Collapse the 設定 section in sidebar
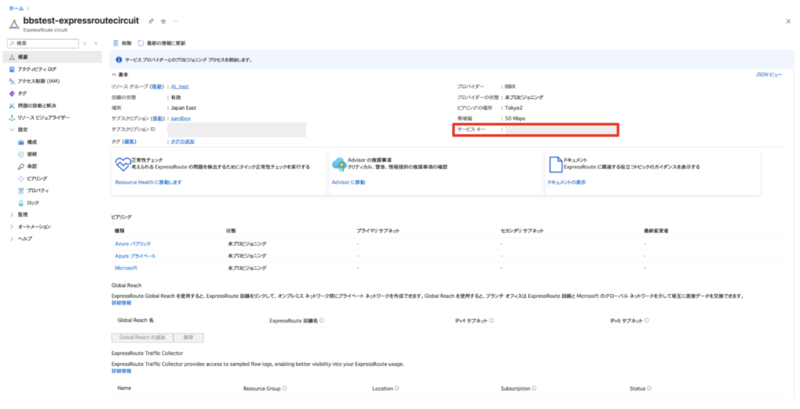This screenshot has height=409, width=800. pos(12,130)
